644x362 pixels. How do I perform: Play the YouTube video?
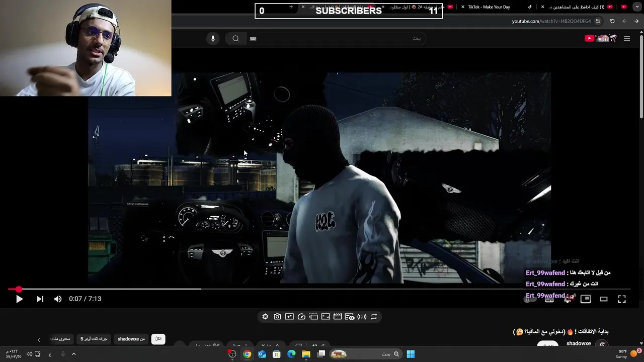[x=19, y=299]
